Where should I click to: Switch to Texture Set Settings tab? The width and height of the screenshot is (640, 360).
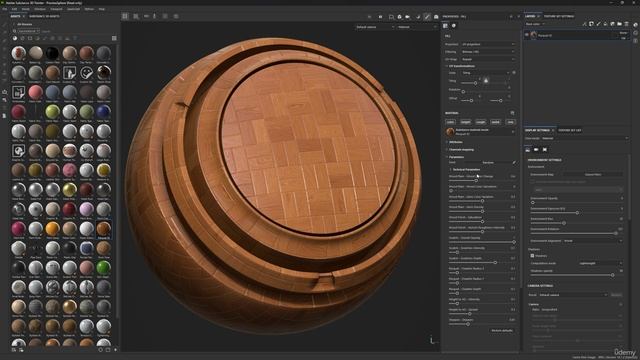559,16
